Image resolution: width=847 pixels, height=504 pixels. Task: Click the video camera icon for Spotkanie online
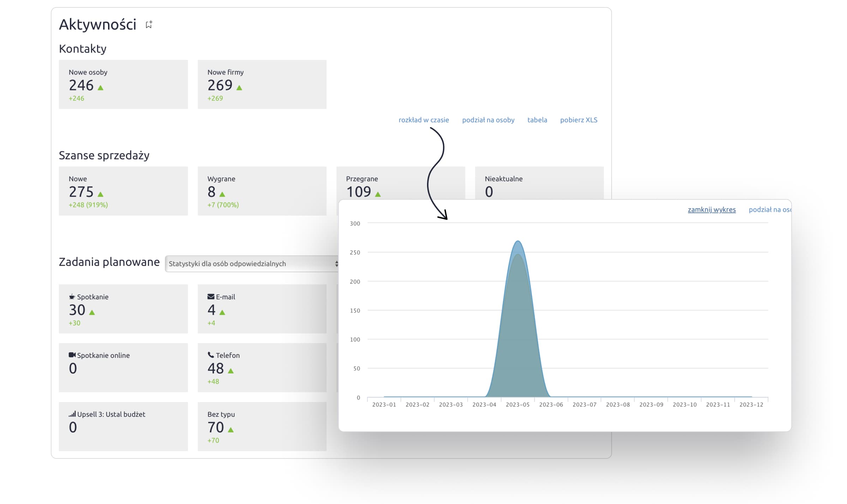pos(72,355)
